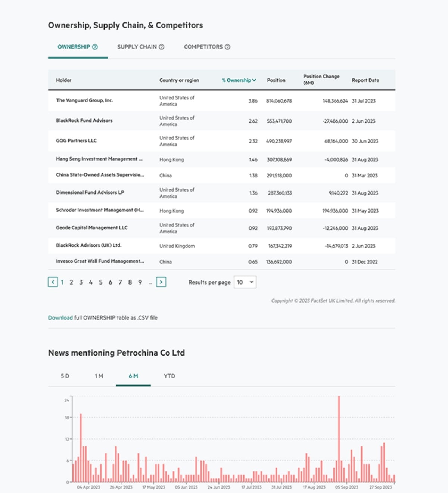Image resolution: width=448 pixels, height=493 pixels.
Task: Click BlackRock Fund Advisors position change -27,486,000
Action: click(x=335, y=121)
